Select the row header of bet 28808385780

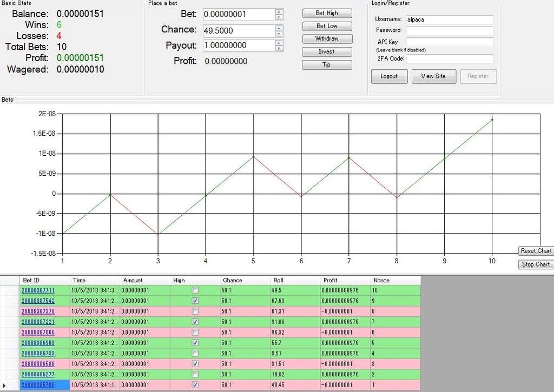[x=10, y=385]
